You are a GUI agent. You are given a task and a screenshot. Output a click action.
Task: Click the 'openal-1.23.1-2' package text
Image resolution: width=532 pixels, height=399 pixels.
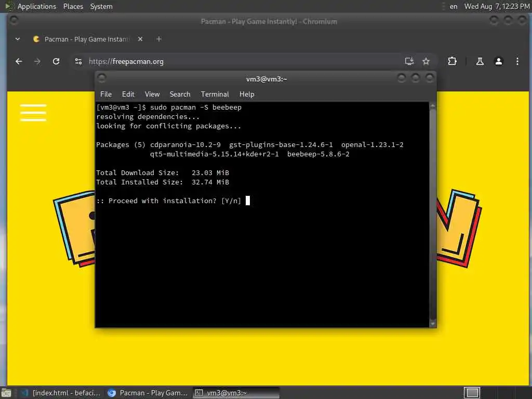pyautogui.click(x=372, y=145)
